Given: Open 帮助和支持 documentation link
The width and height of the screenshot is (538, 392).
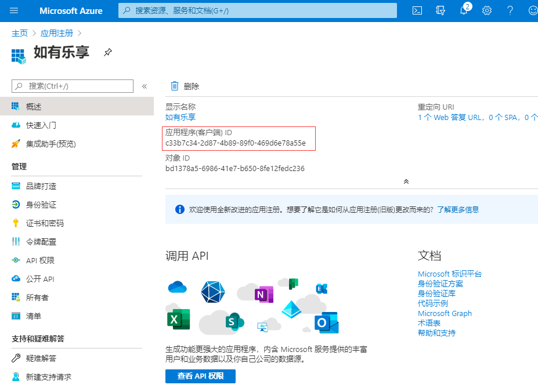Looking at the screenshot, I should 436,333.
